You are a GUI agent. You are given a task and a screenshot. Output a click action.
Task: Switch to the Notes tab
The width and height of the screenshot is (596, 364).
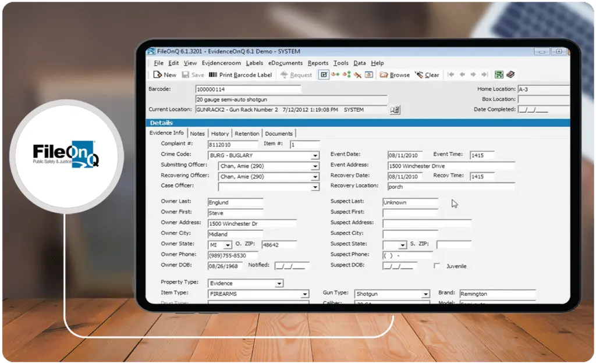pos(197,134)
